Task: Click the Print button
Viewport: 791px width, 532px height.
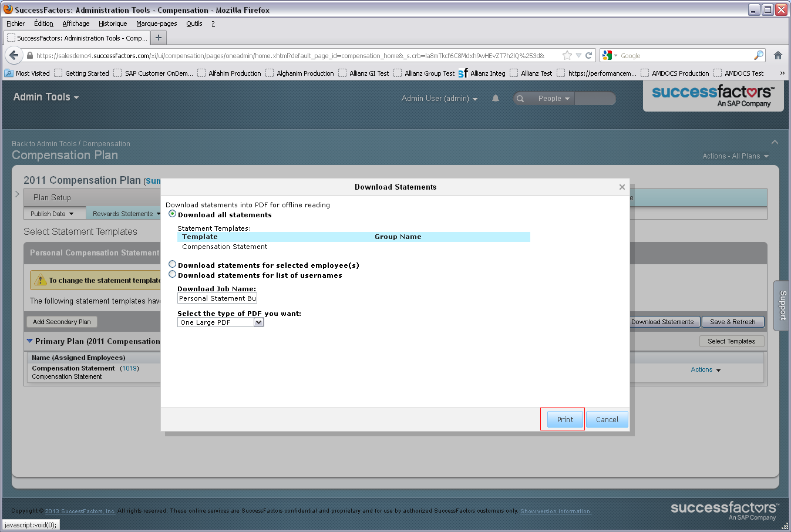Action: [x=565, y=419]
